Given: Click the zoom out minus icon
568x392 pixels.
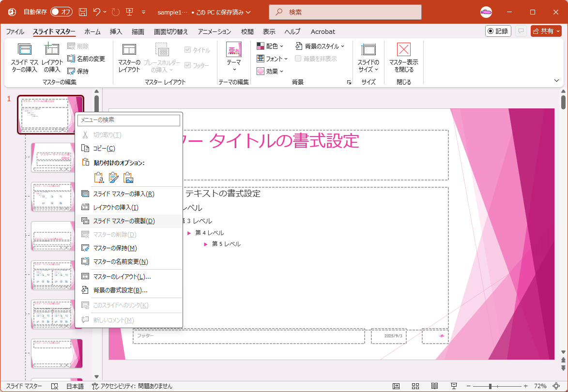Looking at the screenshot, I should coord(468,386).
